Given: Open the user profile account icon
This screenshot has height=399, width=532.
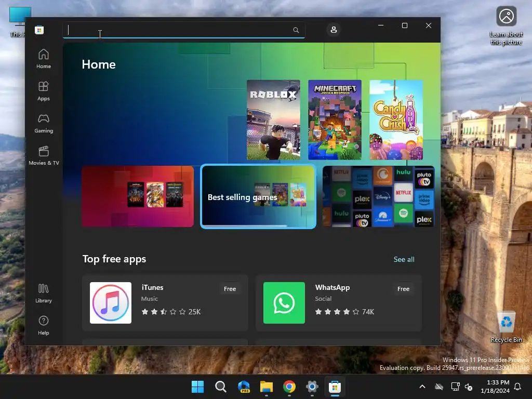Looking at the screenshot, I should [x=334, y=30].
